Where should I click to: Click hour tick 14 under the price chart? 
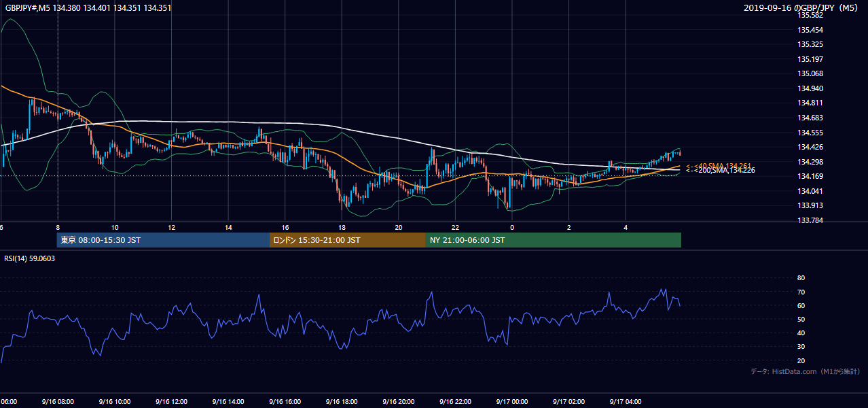pos(229,228)
